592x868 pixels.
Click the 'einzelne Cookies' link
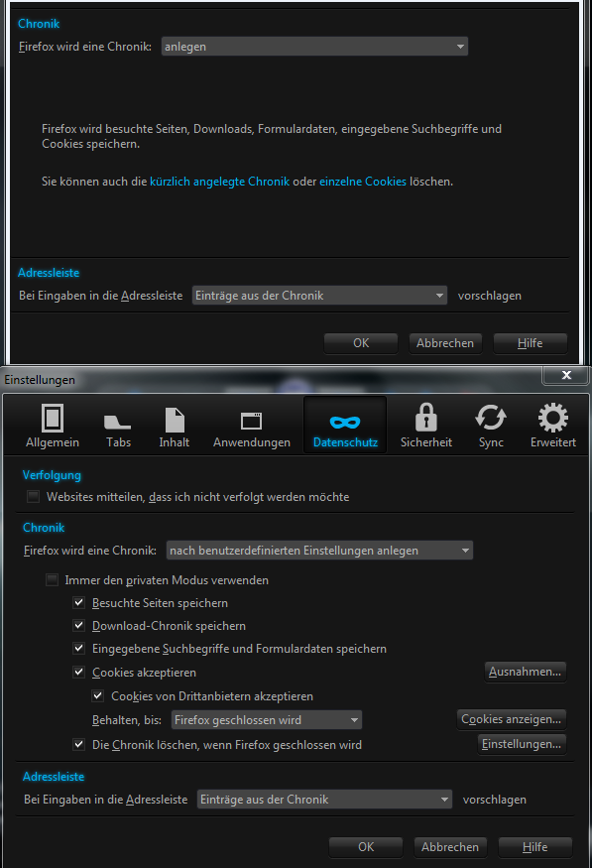click(x=363, y=182)
